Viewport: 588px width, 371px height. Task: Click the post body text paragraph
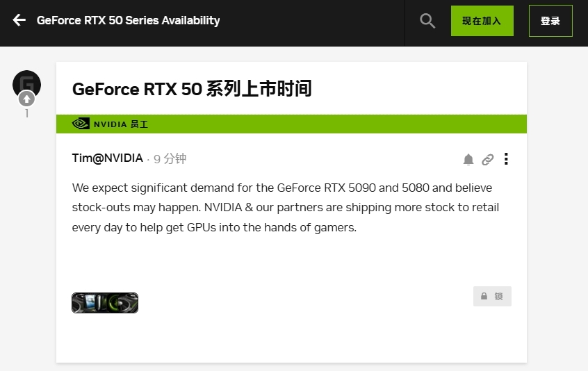click(285, 207)
